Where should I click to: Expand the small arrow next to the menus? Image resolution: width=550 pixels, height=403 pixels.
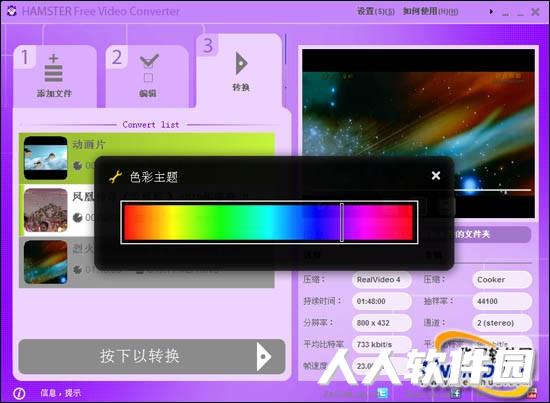coord(491,12)
